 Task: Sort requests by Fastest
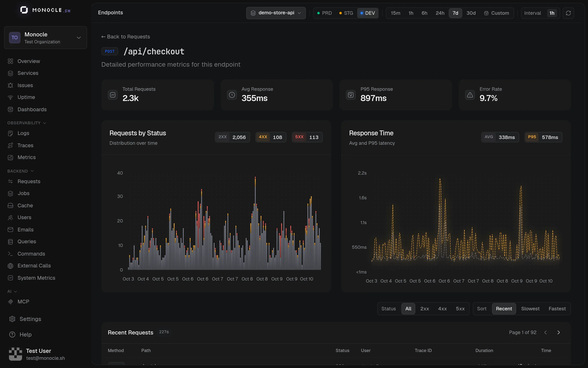pos(557,309)
